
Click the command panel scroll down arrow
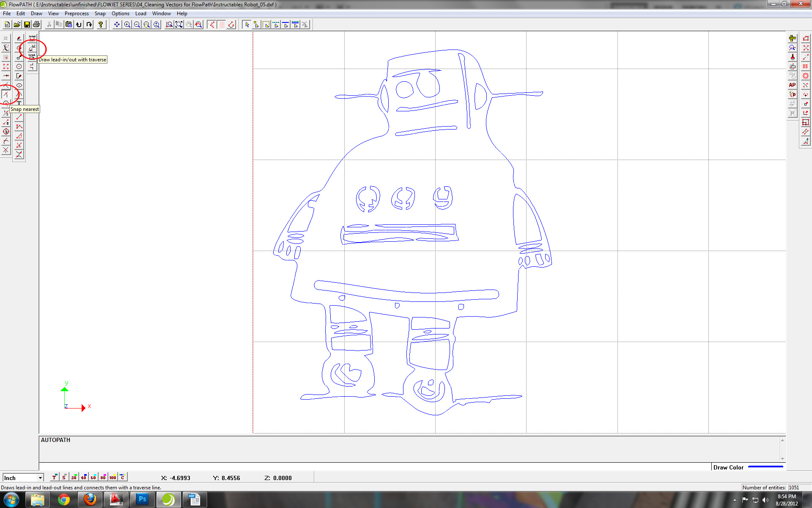coord(782,459)
